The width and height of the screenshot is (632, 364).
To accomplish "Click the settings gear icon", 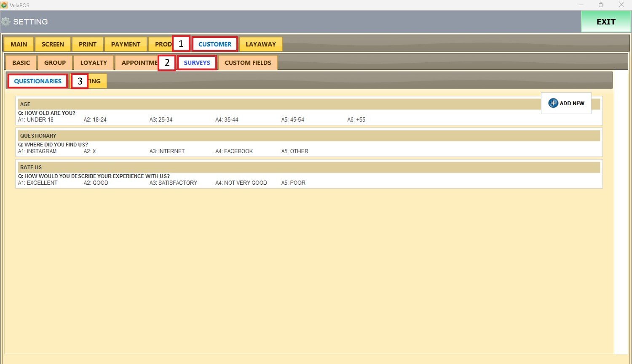I will pos(5,22).
